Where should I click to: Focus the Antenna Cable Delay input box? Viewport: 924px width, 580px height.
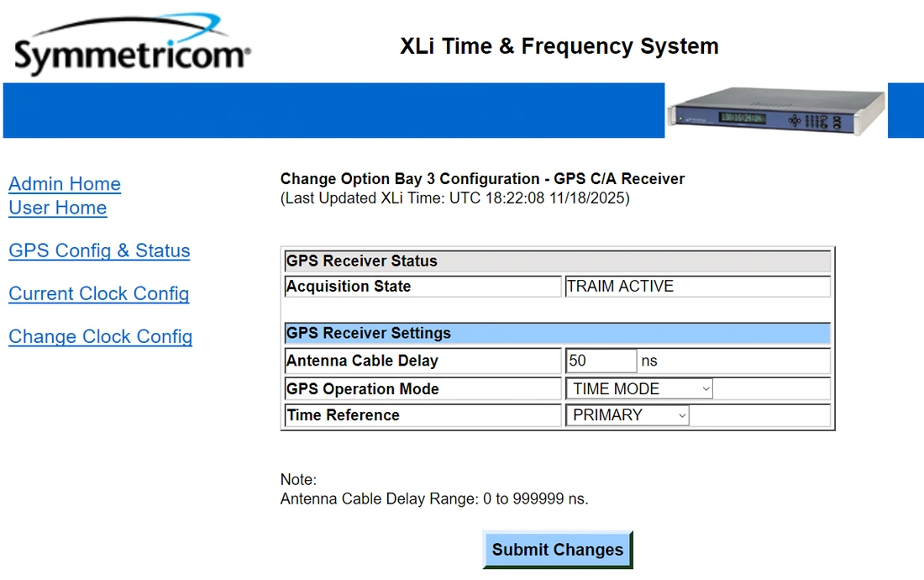click(601, 361)
